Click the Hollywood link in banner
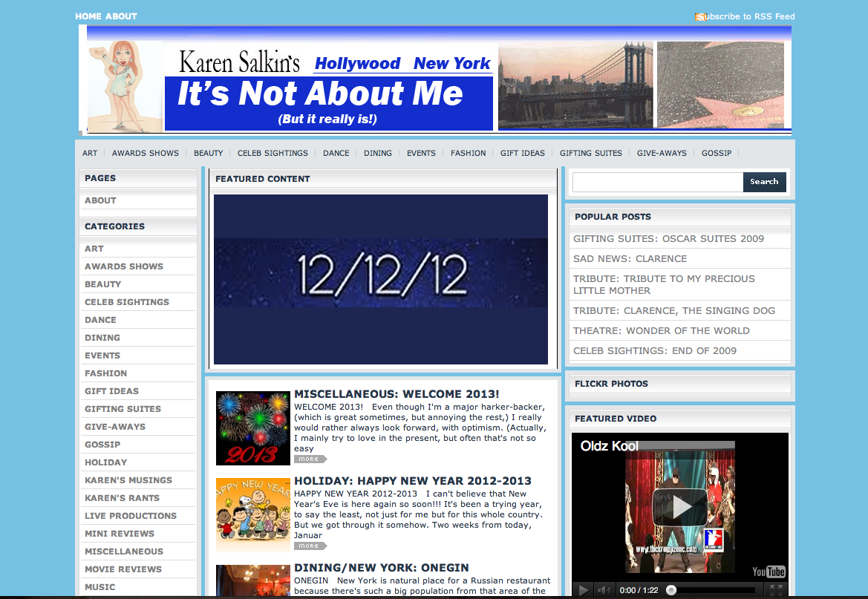This screenshot has height=599, width=868. [x=358, y=64]
